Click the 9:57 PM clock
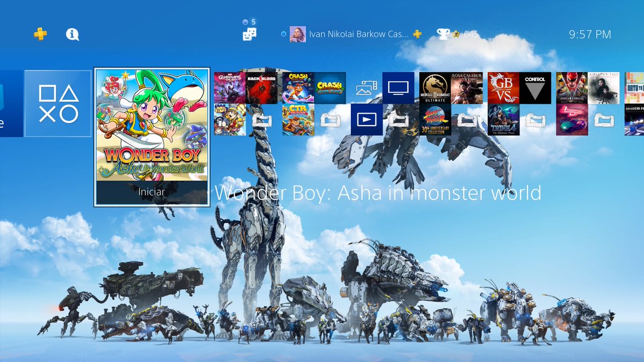Image resolution: width=644 pixels, height=362 pixels. (x=590, y=34)
